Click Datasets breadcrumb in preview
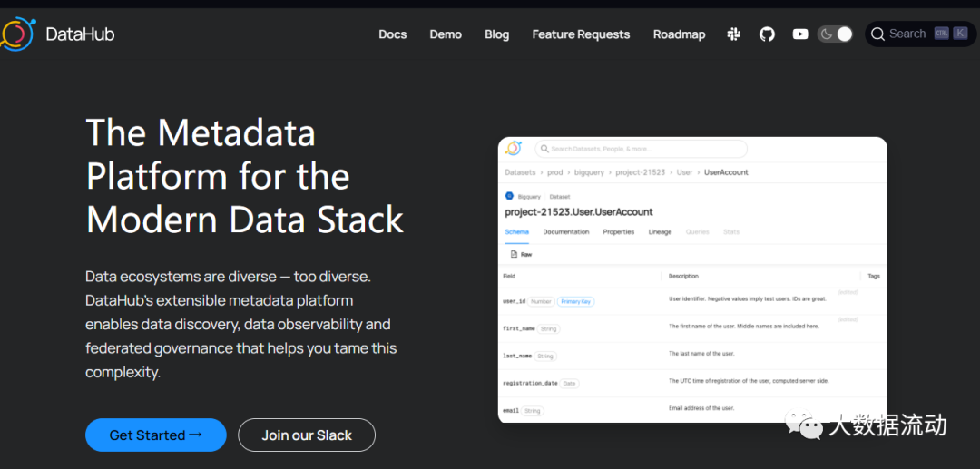This screenshot has height=469, width=980. coord(520,172)
